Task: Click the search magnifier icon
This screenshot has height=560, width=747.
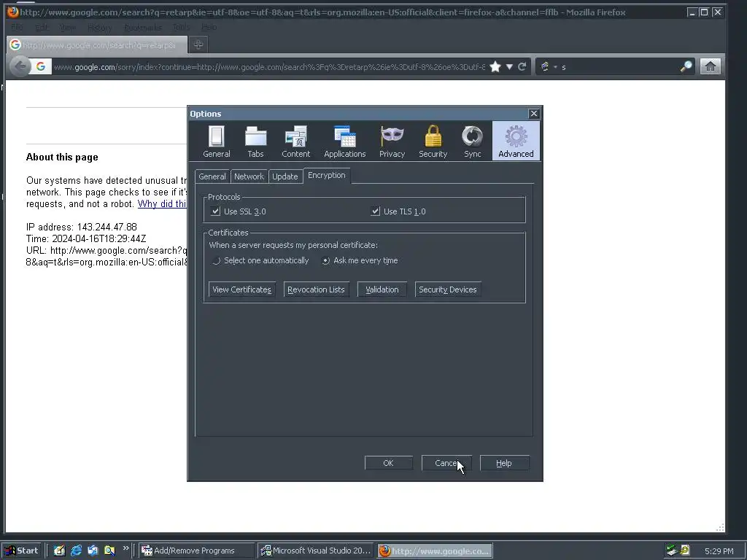Action: (686, 66)
